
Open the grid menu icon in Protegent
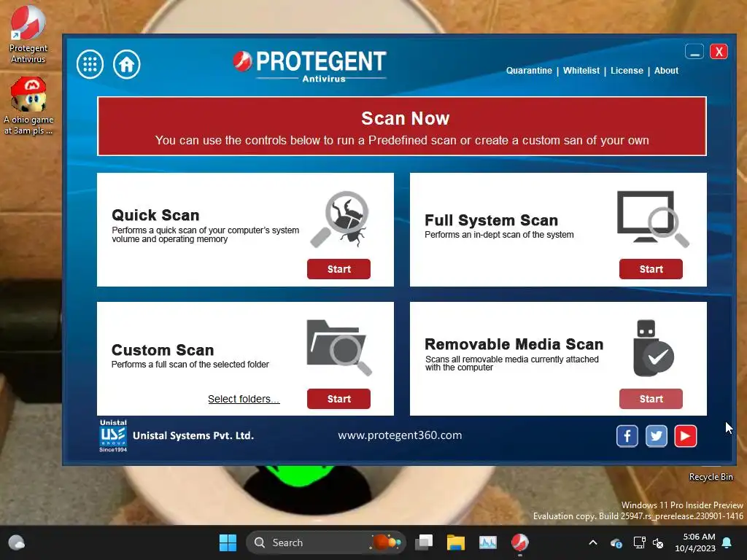coord(90,64)
